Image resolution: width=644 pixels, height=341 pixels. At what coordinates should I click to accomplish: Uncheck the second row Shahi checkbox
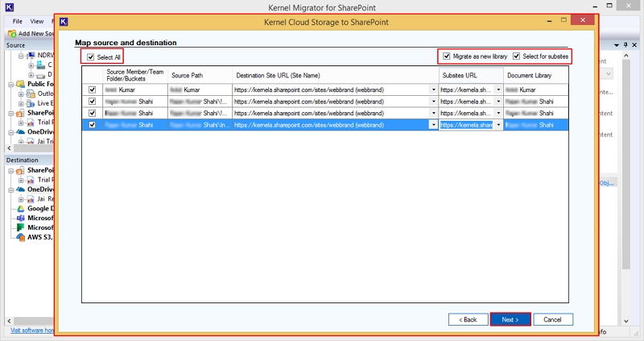[x=92, y=102]
